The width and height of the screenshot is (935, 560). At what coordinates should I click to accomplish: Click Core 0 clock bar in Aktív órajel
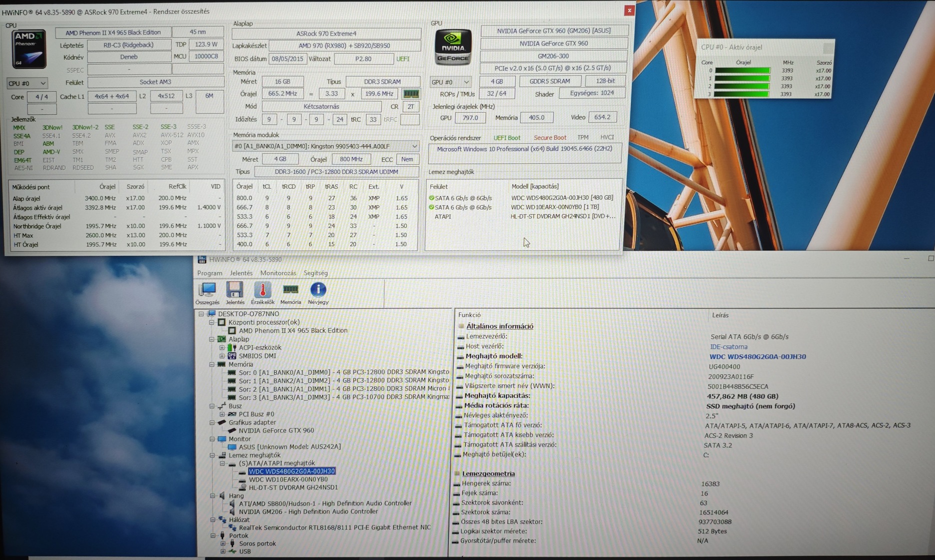point(743,71)
